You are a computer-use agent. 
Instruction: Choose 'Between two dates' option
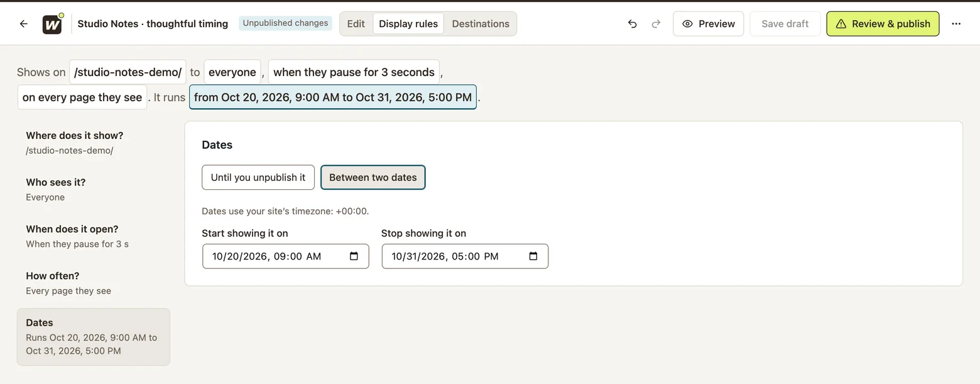coord(373,177)
